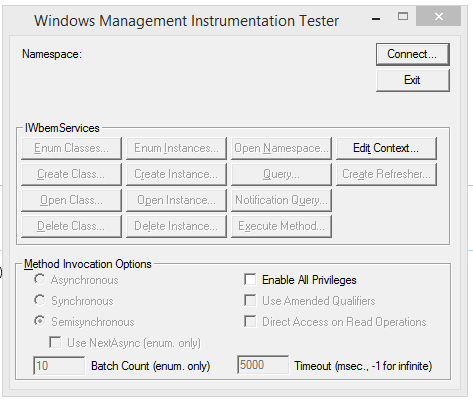Enable All Privileges checkbox
This screenshot has width=473, height=403.
click(x=250, y=280)
